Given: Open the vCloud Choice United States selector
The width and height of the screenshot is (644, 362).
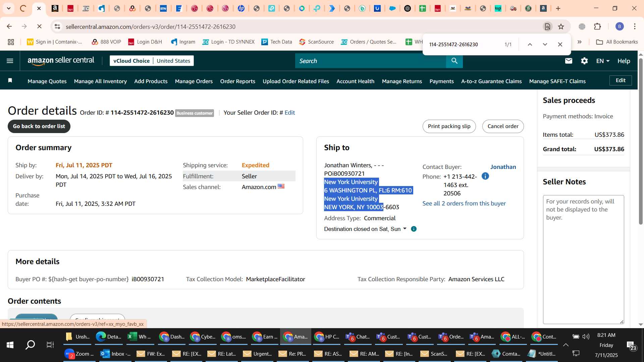Looking at the screenshot, I should pos(152,61).
